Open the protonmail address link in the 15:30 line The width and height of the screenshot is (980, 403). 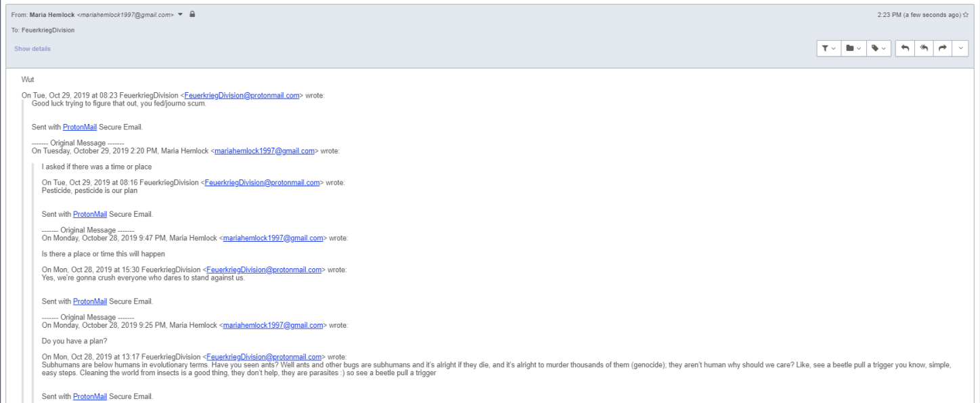(264, 270)
